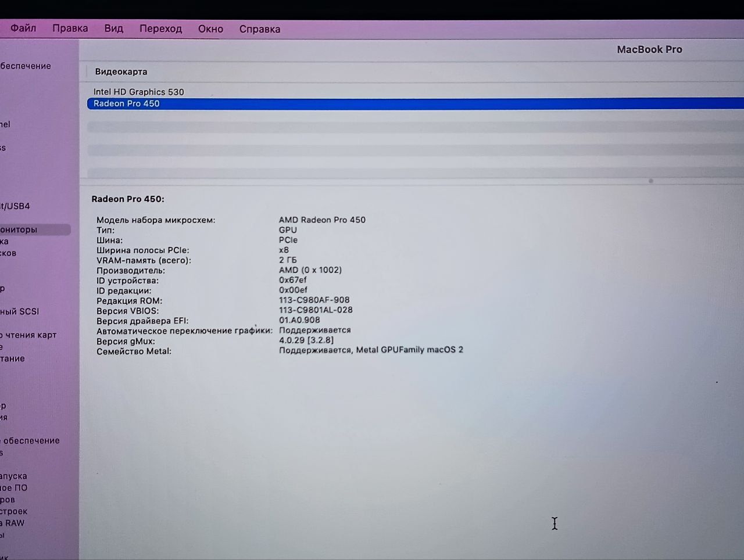Select the sidebar item ending in а RAW
This screenshot has height=560, width=744.
click(x=13, y=523)
